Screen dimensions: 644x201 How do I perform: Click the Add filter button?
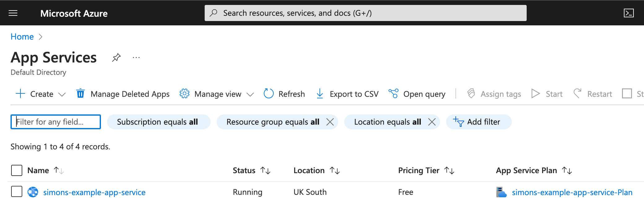pos(479,122)
